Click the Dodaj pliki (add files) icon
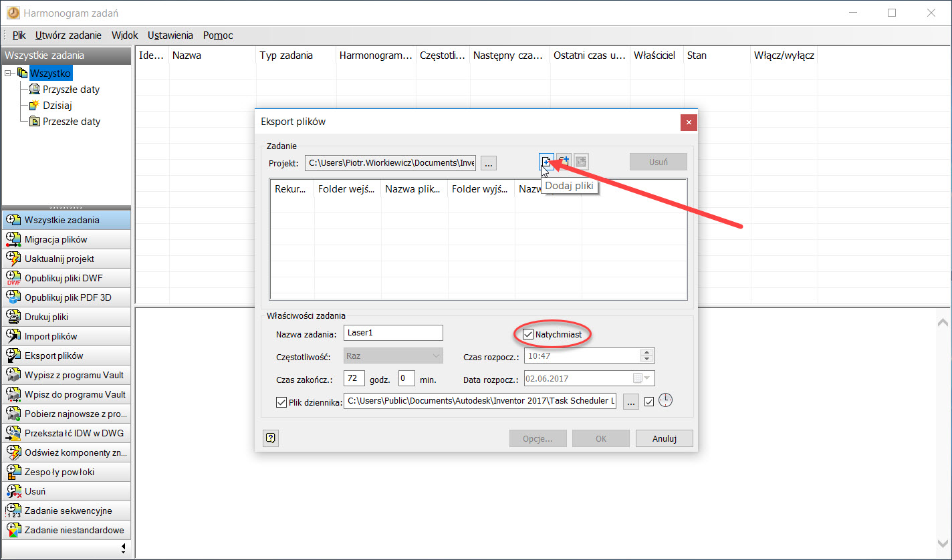952x560 pixels. (546, 161)
